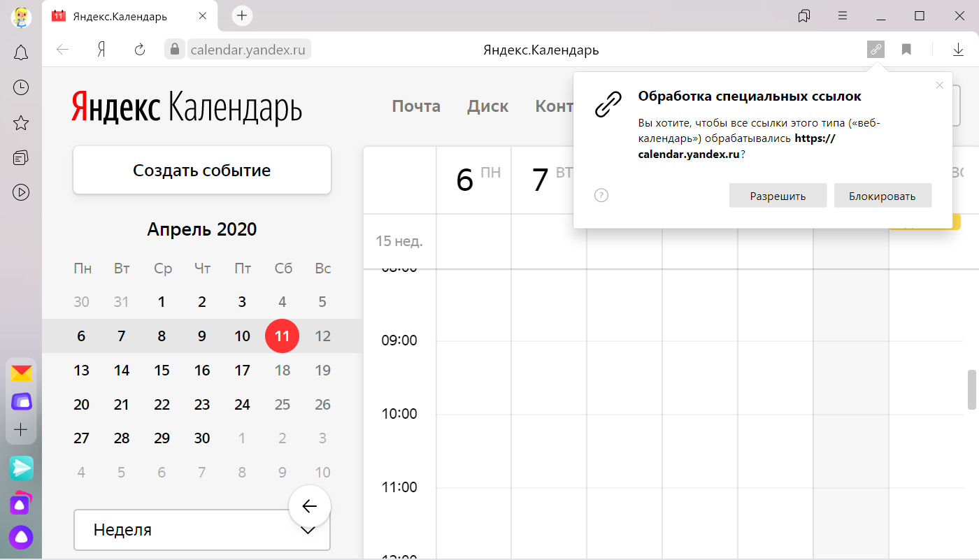This screenshot has width=979, height=560.
Task: Open the tab list icon in title bar
Action: (x=804, y=15)
